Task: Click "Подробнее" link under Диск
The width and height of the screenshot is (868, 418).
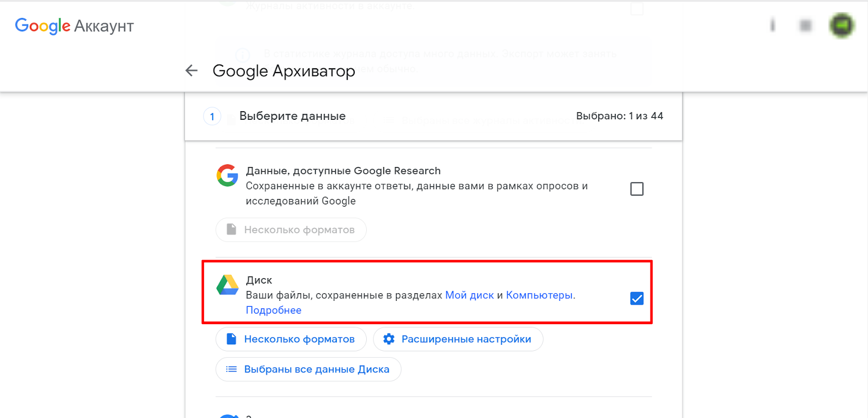Action: point(273,310)
